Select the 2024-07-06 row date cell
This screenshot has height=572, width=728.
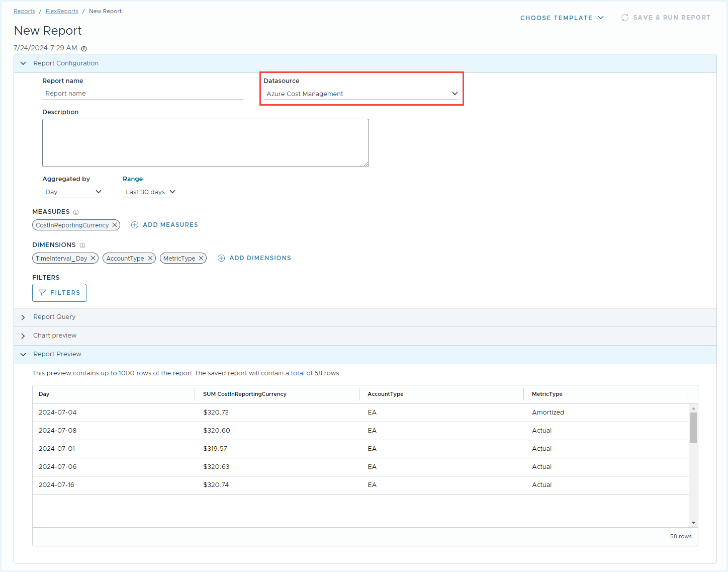57,467
